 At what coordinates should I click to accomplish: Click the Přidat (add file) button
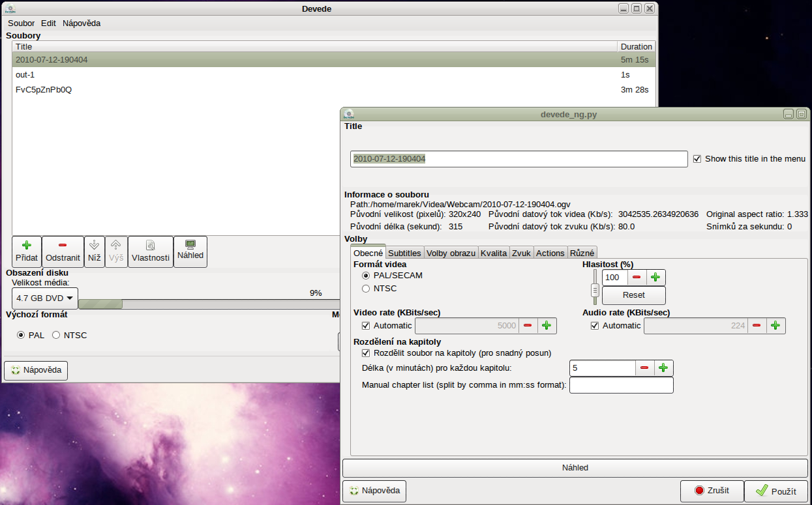click(x=27, y=252)
